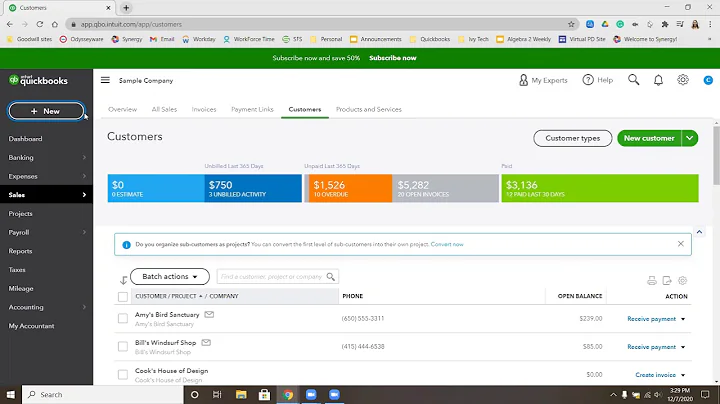Switch to the All Sales tab

(164, 109)
